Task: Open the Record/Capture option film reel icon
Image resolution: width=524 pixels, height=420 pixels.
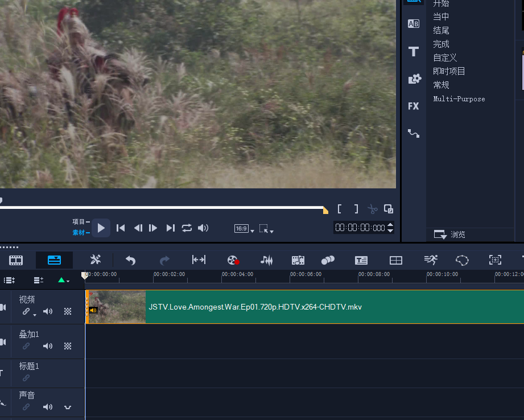Action: 233,260
